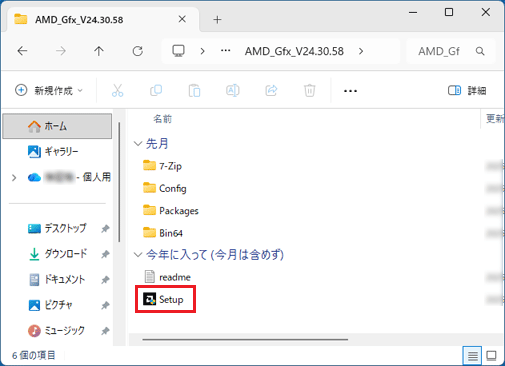Click the readme document icon
Viewport: 505px width, 366px height.
click(x=150, y=277)
